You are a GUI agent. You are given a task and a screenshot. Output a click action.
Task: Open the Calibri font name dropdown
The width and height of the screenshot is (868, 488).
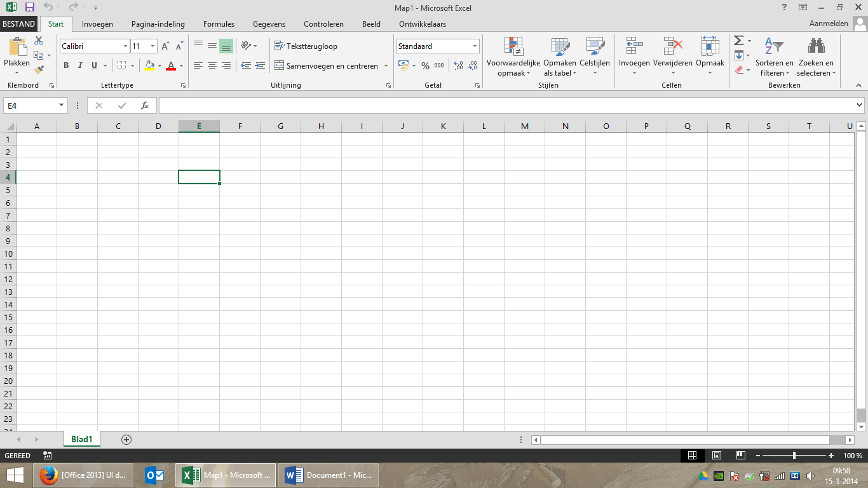125,46
